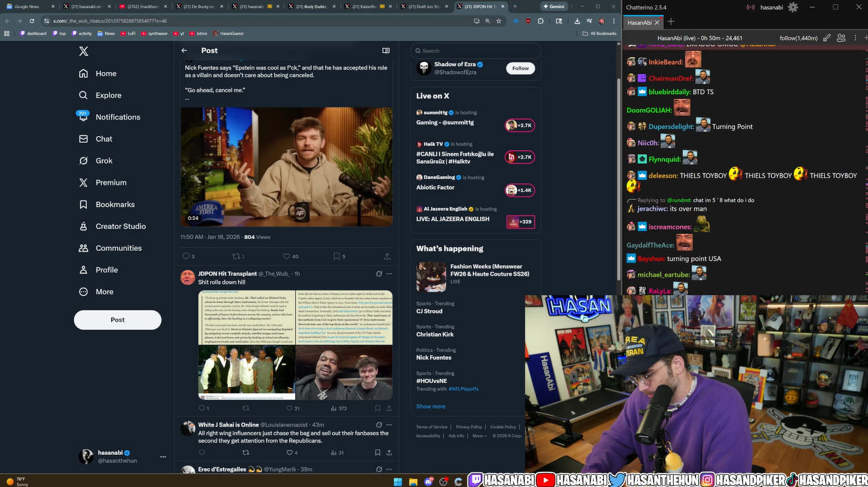Click the X logo in the sidebar
Image resolution: width=868 pixels, height=487 pixels.
84,51
